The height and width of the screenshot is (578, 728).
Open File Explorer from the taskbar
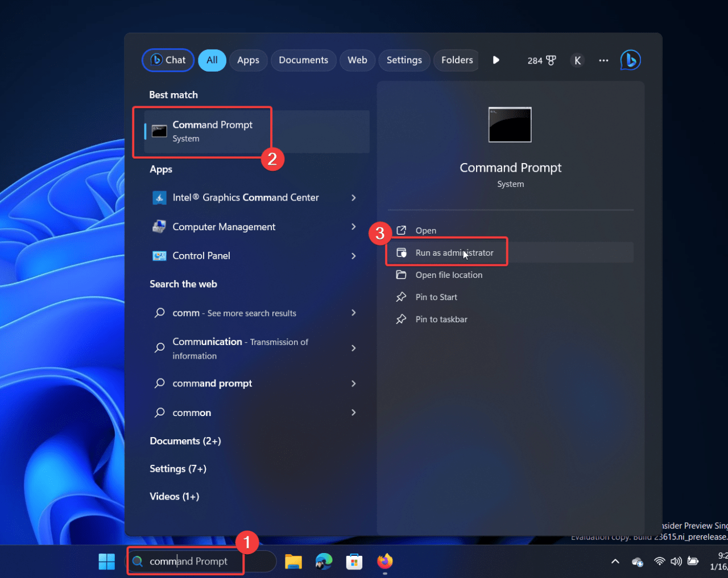coord(293,562)
